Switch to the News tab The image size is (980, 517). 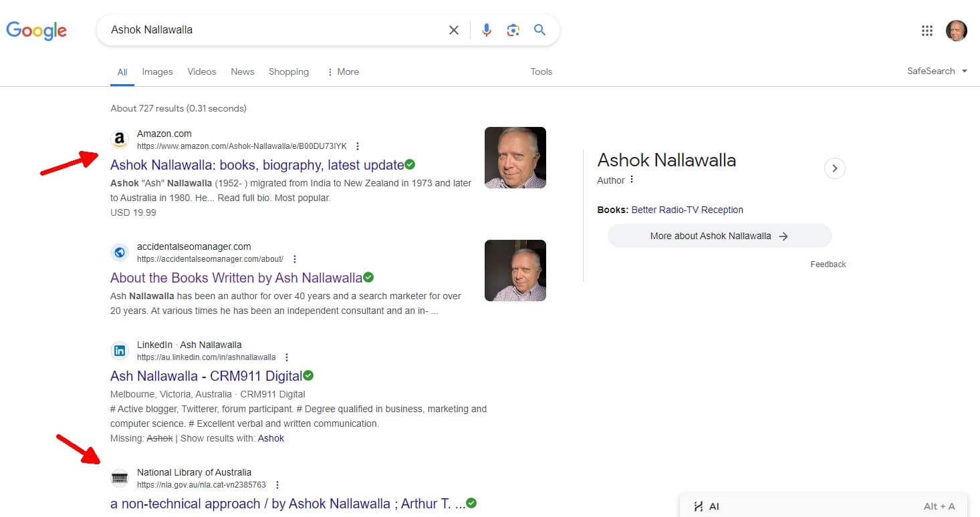(243, 71)
